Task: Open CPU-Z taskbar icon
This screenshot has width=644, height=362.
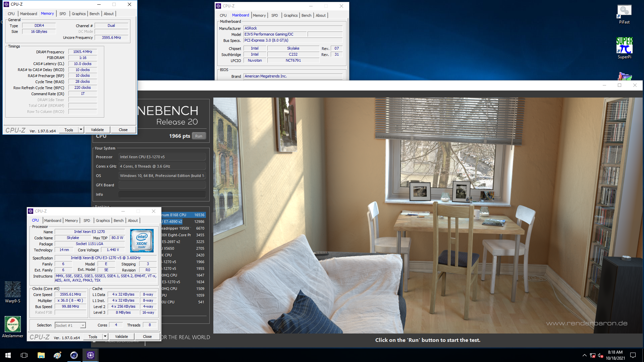Action: pos(90,355)
